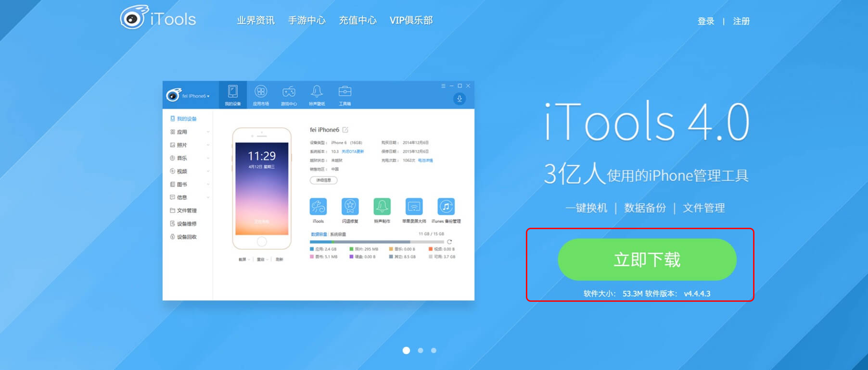The image size is (868, 370).
Task: Open the 游戏中心 gamepad icon
Action: tap(289, 95)
